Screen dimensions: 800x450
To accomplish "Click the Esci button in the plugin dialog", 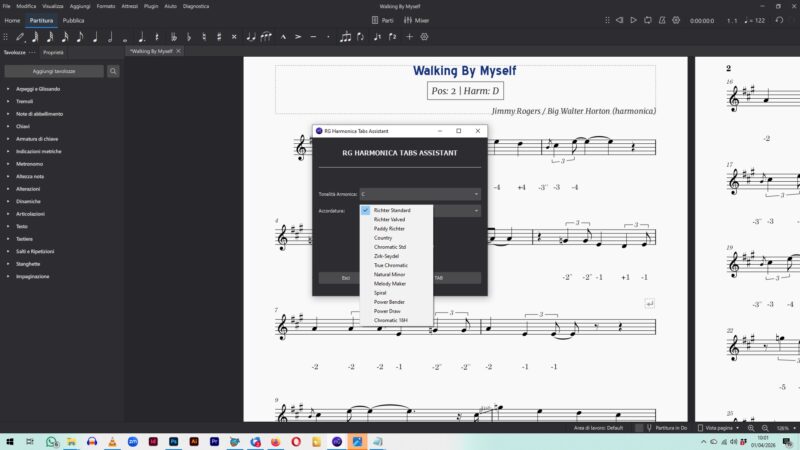I will [x=339, y=278].
